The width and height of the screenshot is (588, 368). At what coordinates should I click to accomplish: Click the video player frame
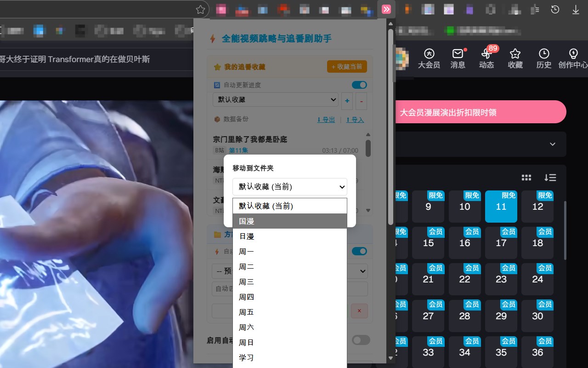pos(96,234)
